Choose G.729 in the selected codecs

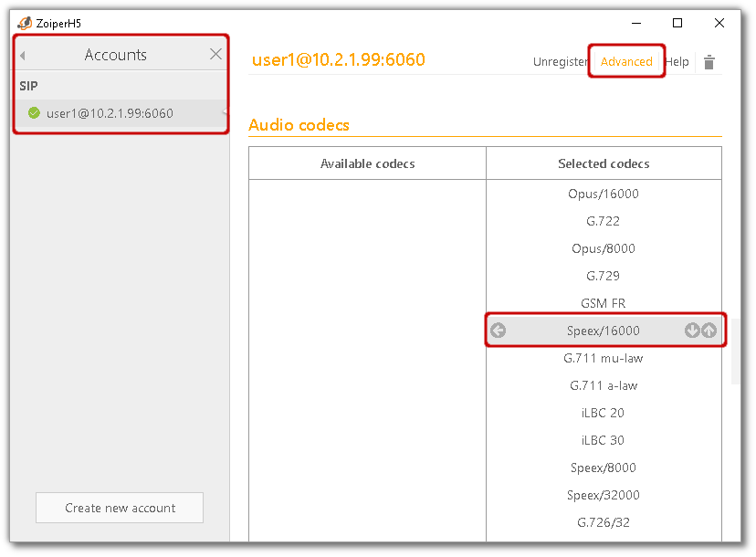(x=604, y=276)
